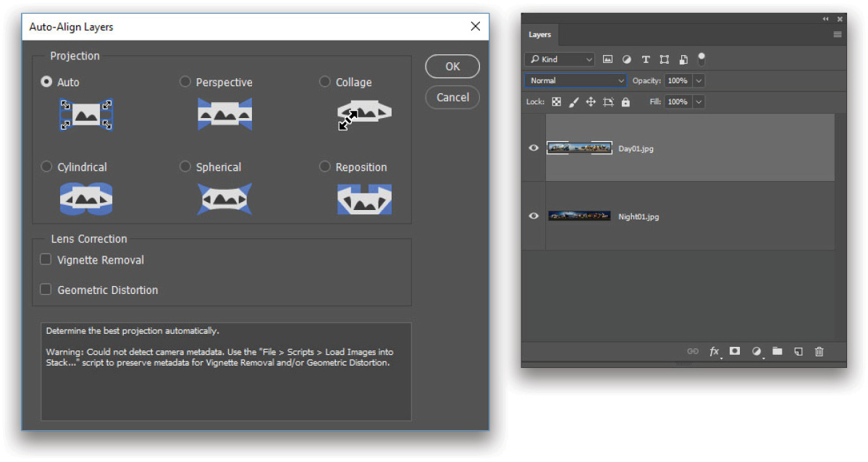Open the Kind filter dropdown
The height and width of the screenshot is (462, 868).
[x=560, y=59]
